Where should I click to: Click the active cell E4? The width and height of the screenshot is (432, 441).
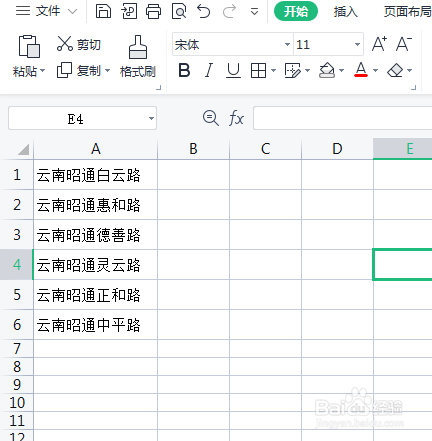point(403,265)
